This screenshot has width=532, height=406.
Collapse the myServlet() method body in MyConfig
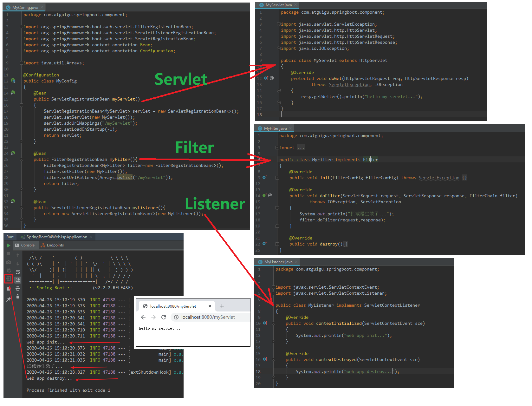coord(21,105)
